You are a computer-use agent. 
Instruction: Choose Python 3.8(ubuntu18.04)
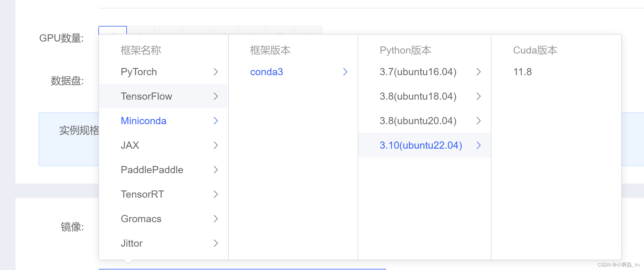pos(425,96)
